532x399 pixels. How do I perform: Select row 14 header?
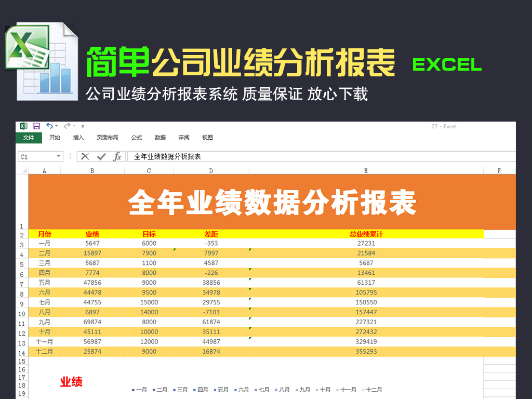[22, 353]
